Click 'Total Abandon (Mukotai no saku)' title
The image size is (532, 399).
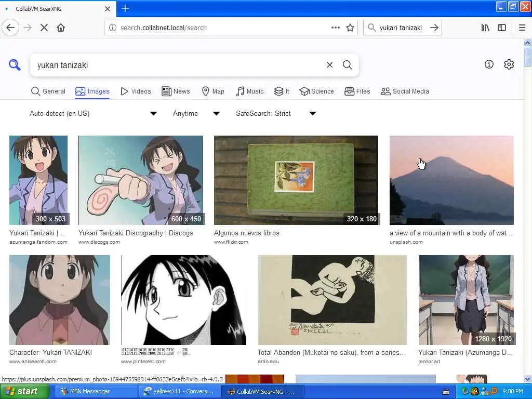[x=331, y=353]
